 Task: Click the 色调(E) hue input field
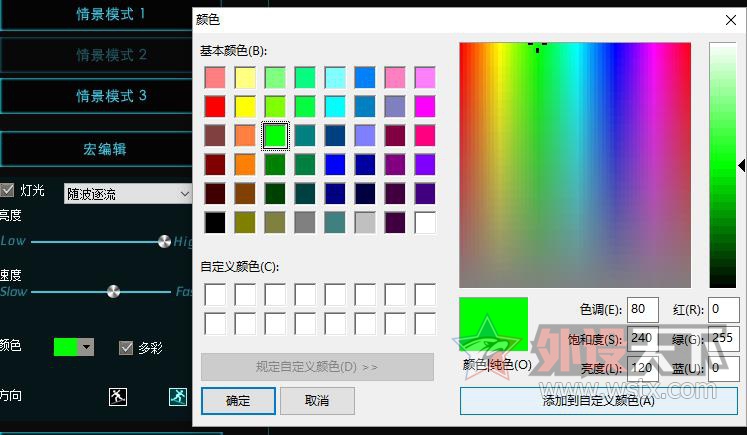(x=643, y=310)
